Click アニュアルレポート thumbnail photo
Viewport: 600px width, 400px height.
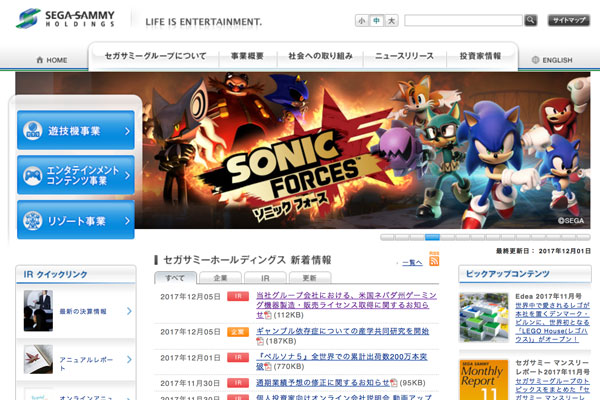coord(38,359)
